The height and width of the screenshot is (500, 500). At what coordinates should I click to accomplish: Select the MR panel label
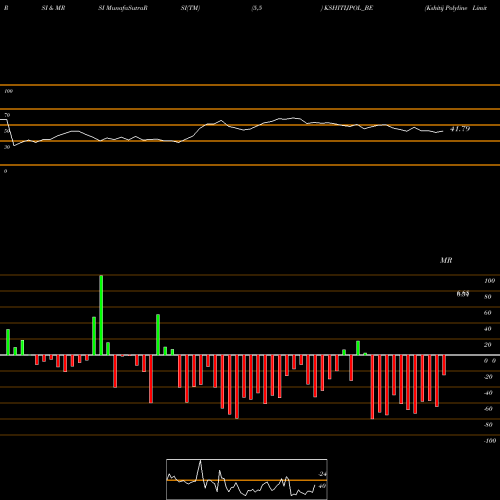click(446, 260)
